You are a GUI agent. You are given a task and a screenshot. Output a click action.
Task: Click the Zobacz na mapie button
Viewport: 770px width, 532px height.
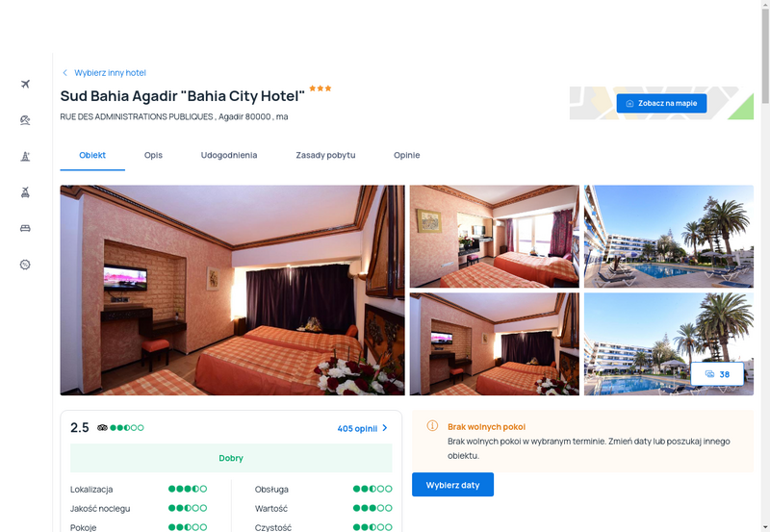click(x=661, y=103)
